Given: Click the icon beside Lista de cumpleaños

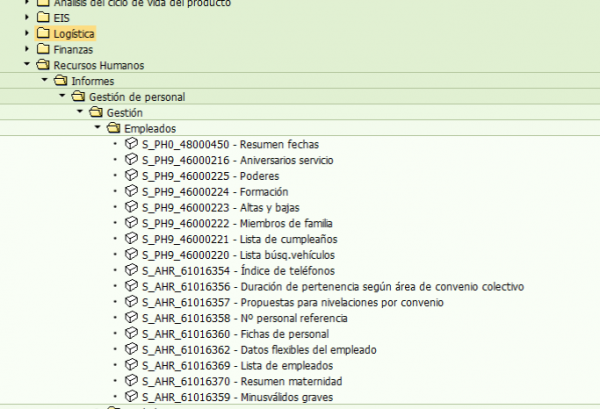Looking at the screenshot, I should click(130, 239).
